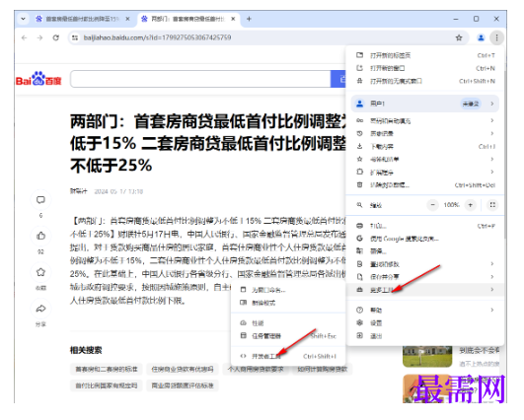Click the 100% zoom level value
Image resolution: width=524 pixels, height=420 pixels.
click(x=452, y=205)
